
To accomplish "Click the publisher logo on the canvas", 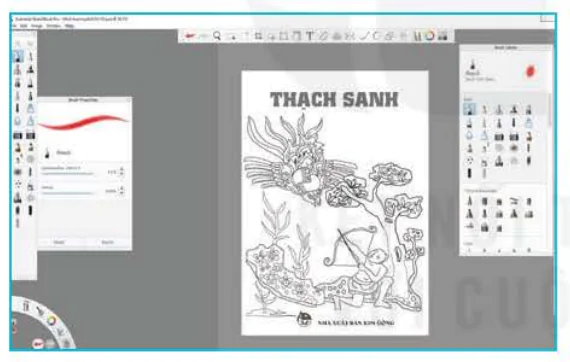I will tap(304, 319).
